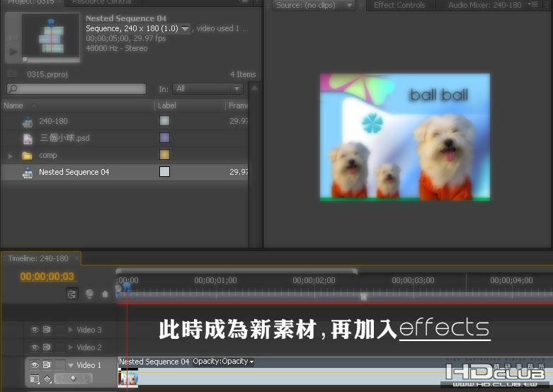The height and width of the screenshot is (392, 553).
Task: Toggle Video 2 track output eye
Action: [x=35, y=347]
